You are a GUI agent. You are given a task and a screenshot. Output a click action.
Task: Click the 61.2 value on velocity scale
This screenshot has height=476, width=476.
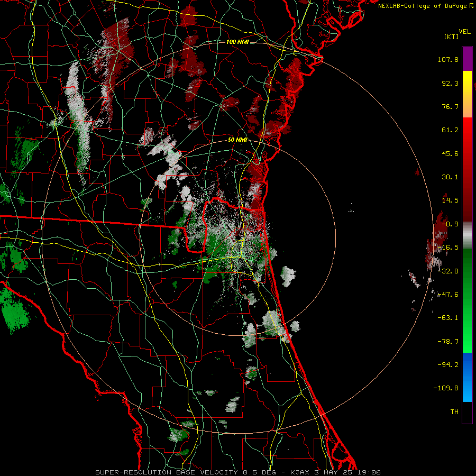[x=450, y=130]
